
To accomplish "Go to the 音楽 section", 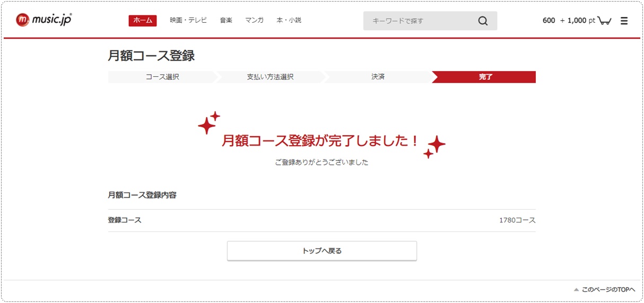I will [x=226, y=20].
